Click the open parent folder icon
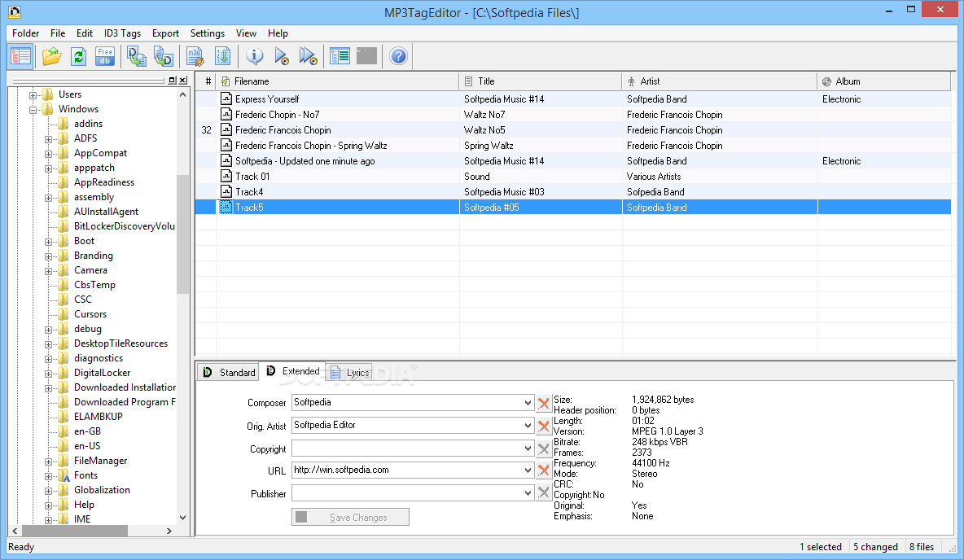The height and width of the screenshot is (560, 964). [51, 56]
